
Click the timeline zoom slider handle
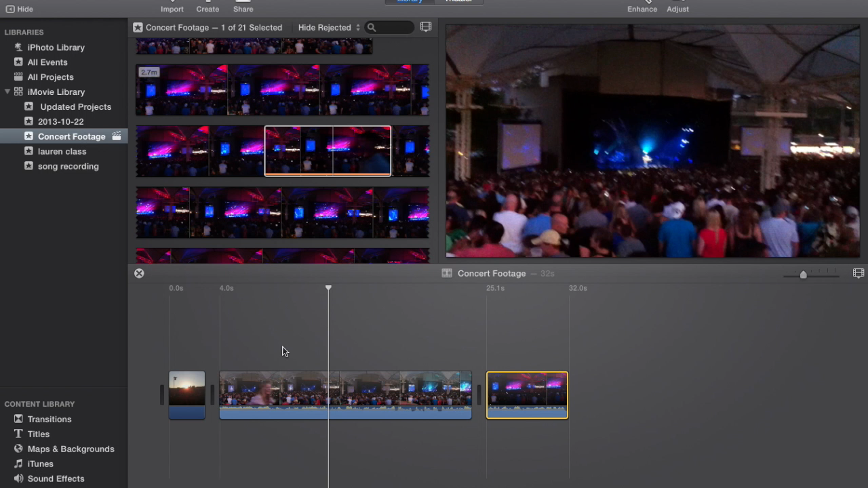click(803, 274)
